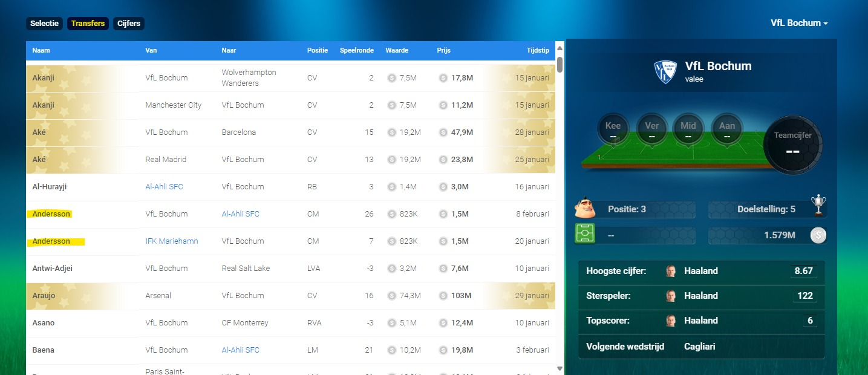The image size is (868, 375).
Task: Open the Selectie tab
Action: 44,24
